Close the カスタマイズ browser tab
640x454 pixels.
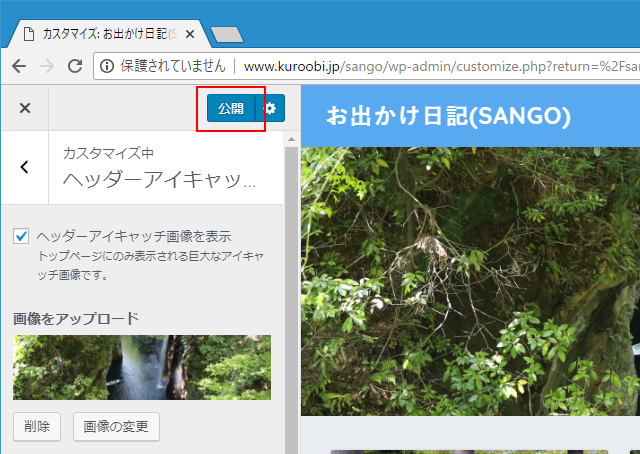point(189,34)
